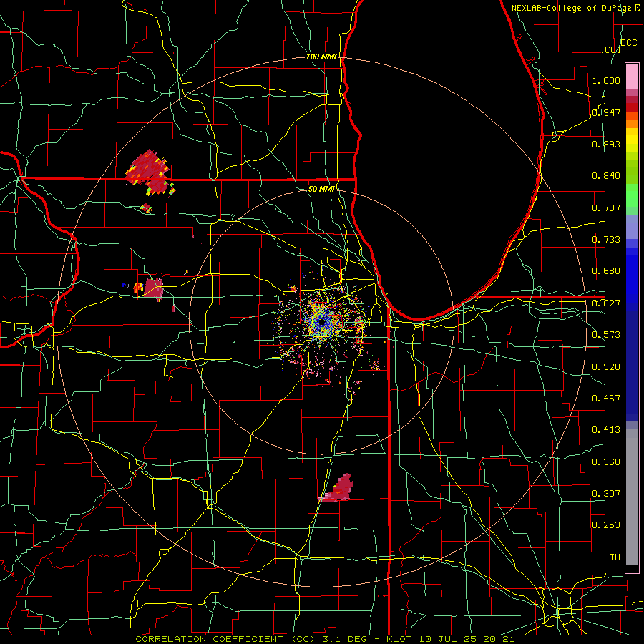Screen dimensions: 644x644
Task: Pick the gray segment of the color bar
Action: (632, 497)
